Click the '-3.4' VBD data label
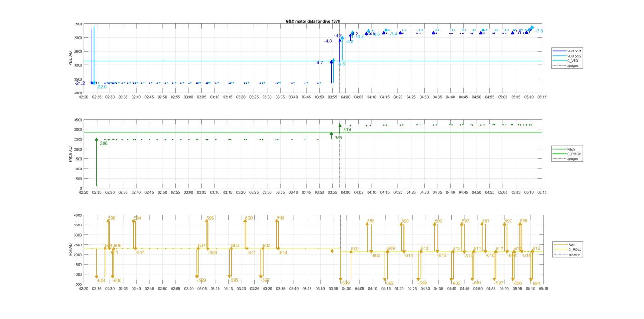 [x=394, y=34]
